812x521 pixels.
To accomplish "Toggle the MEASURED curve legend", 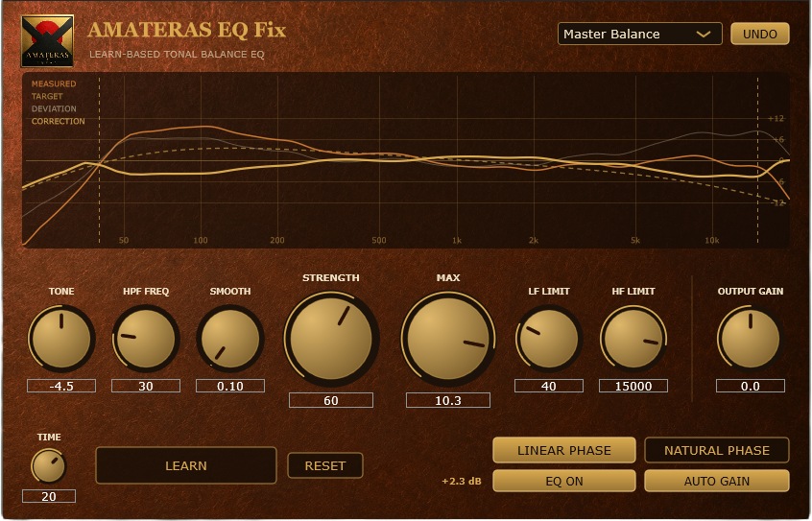I will [54, 83].
